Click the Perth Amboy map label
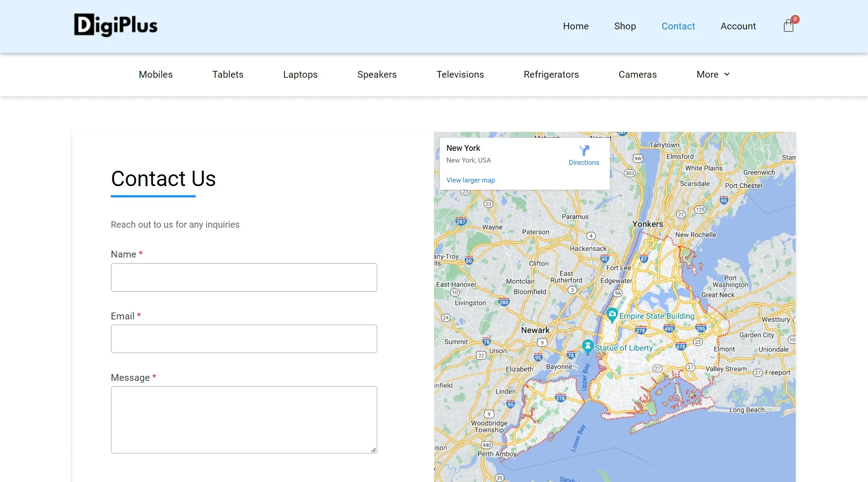Screen dimensions: 868x482 [x=497, y=454]
